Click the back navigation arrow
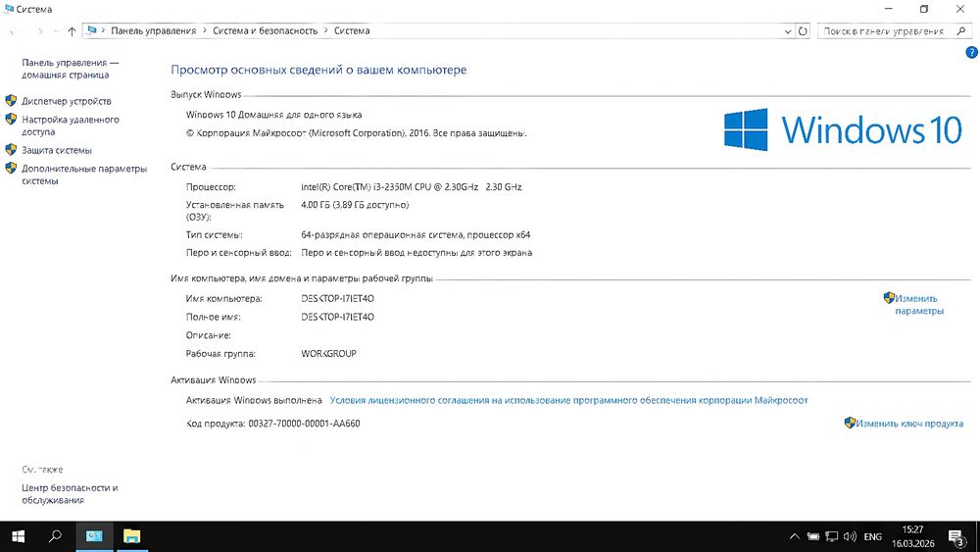 13,31
